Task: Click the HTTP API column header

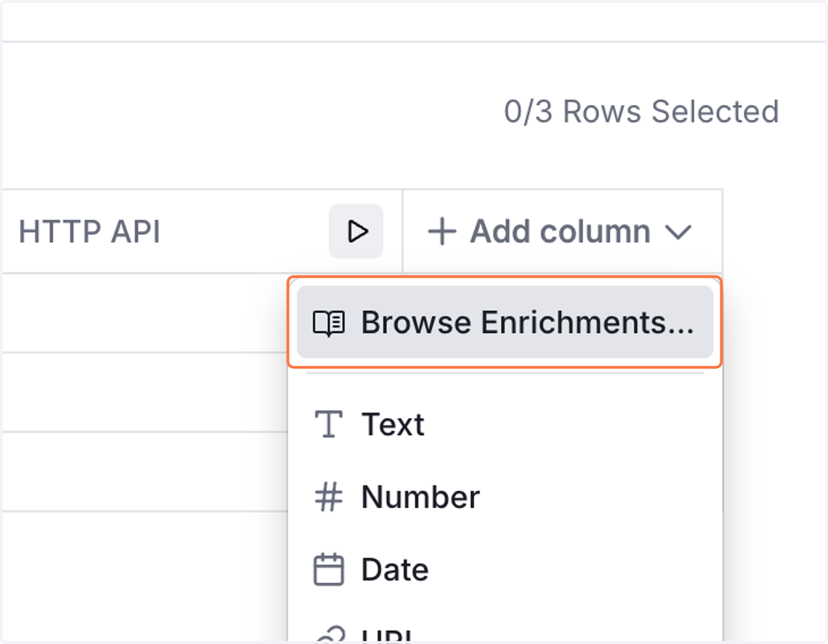Action: pos(90,232)
